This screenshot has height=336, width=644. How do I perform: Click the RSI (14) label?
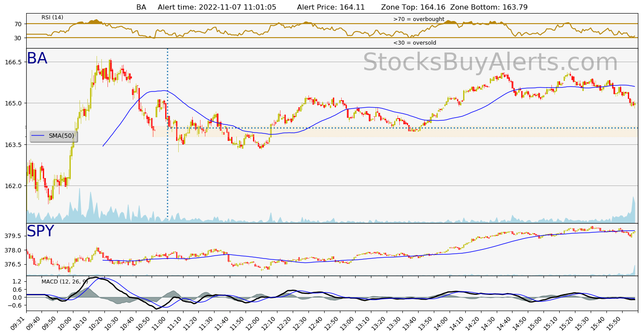52,17
